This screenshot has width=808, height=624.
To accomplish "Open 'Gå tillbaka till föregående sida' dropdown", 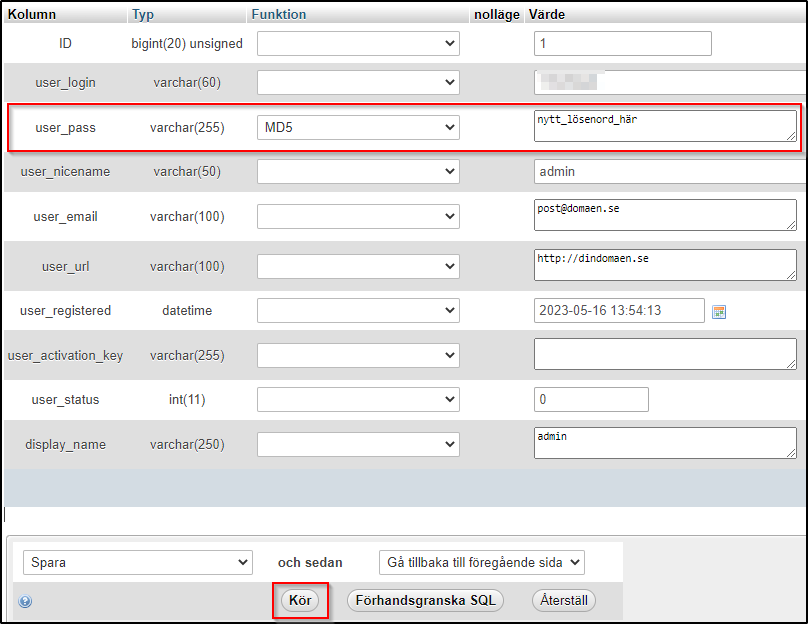I will (481, 563).
